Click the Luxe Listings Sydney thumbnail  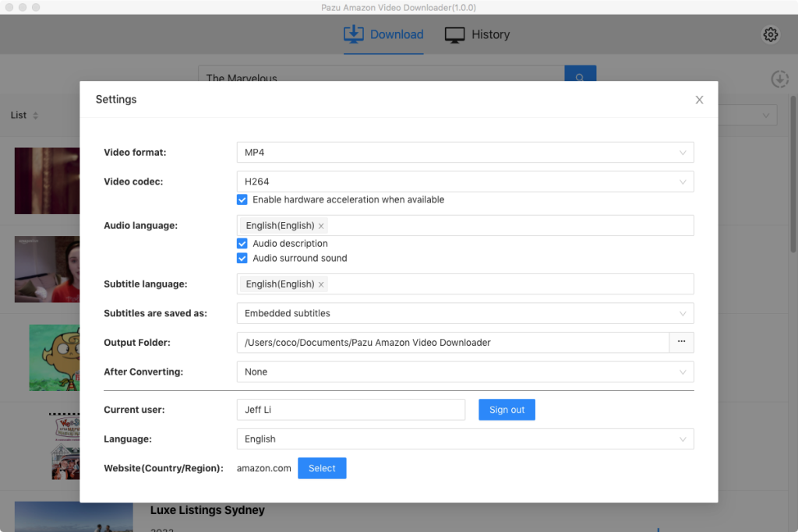click(74, 516)
